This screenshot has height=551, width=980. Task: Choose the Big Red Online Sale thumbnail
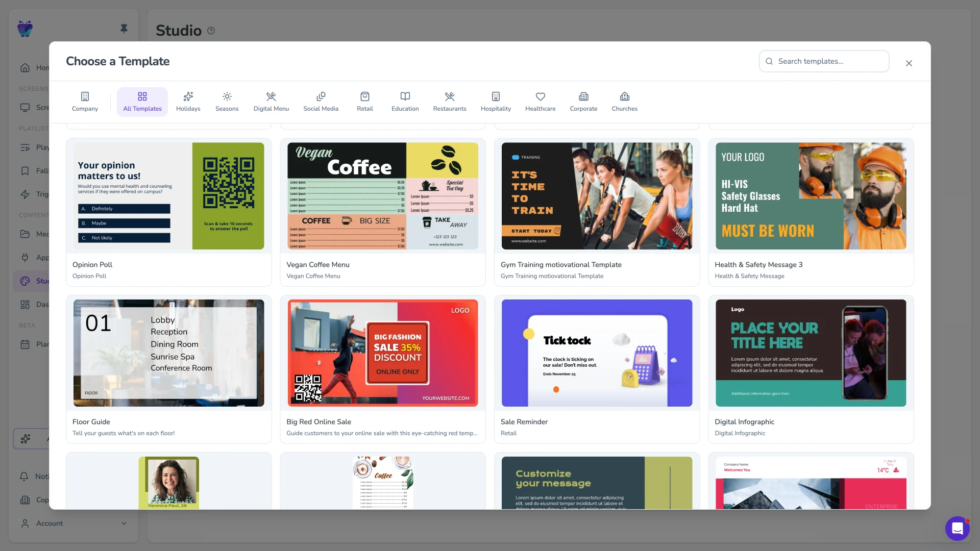coord(383,353)
